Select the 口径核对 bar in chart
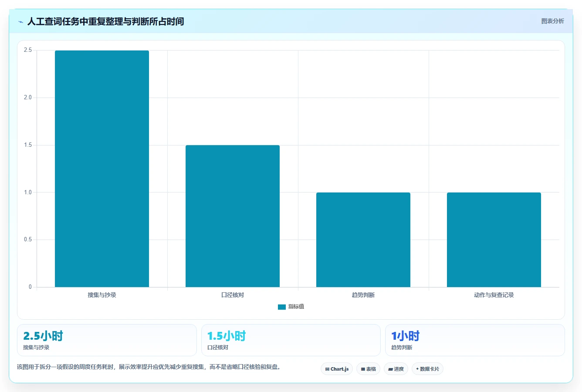Viewport: 582px width, 392px height. click(233, 216)
